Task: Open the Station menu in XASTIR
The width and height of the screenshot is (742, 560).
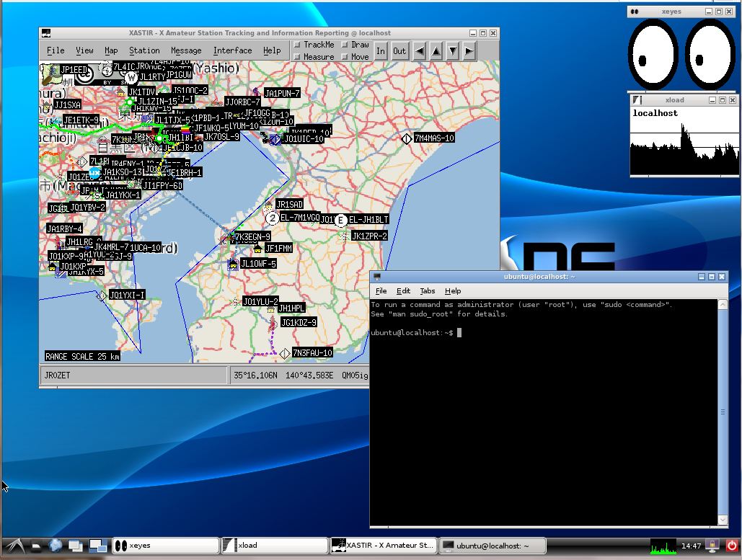Action: 144,50
